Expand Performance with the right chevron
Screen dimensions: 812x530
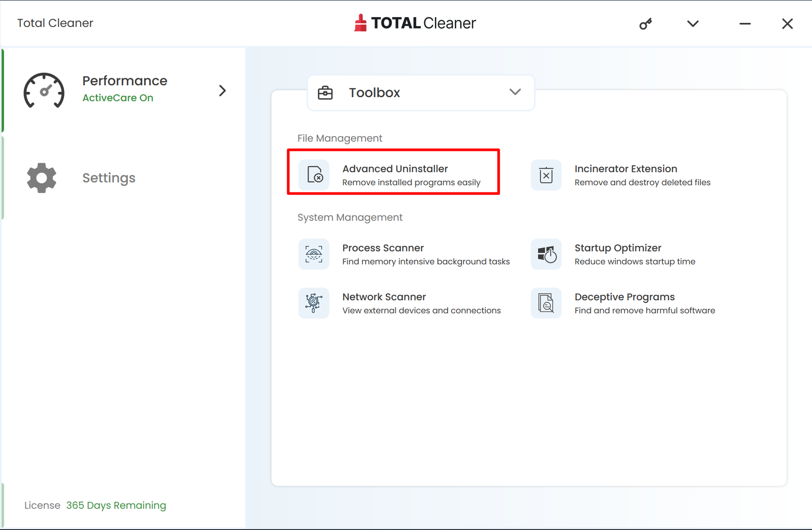(223, 90)
